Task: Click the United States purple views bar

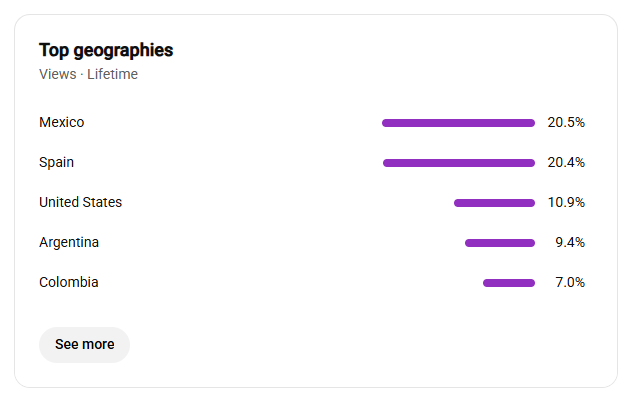Action: pyautogui.click(x=494, y=203)
